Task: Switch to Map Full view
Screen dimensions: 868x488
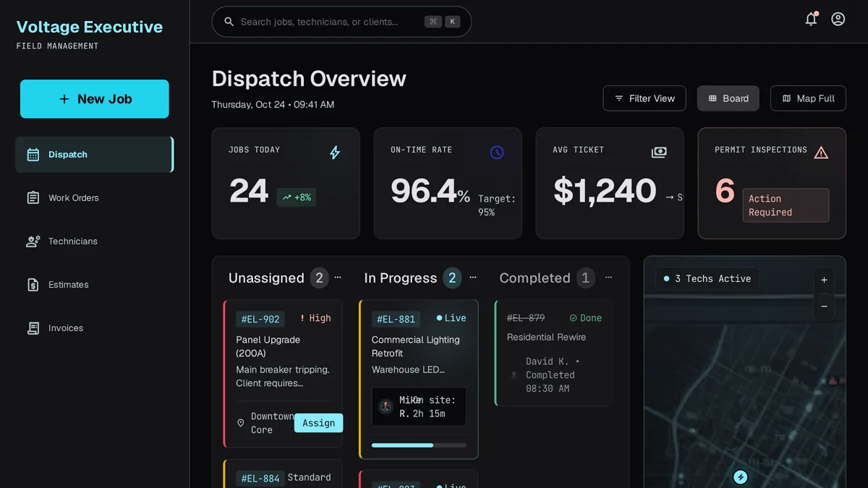Action: click(x=808, y=98)
